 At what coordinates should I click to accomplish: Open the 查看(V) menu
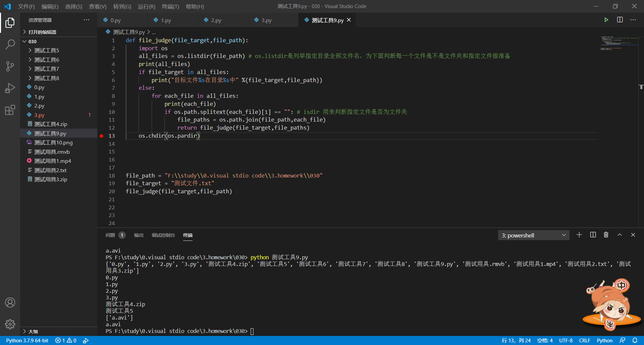98,6
